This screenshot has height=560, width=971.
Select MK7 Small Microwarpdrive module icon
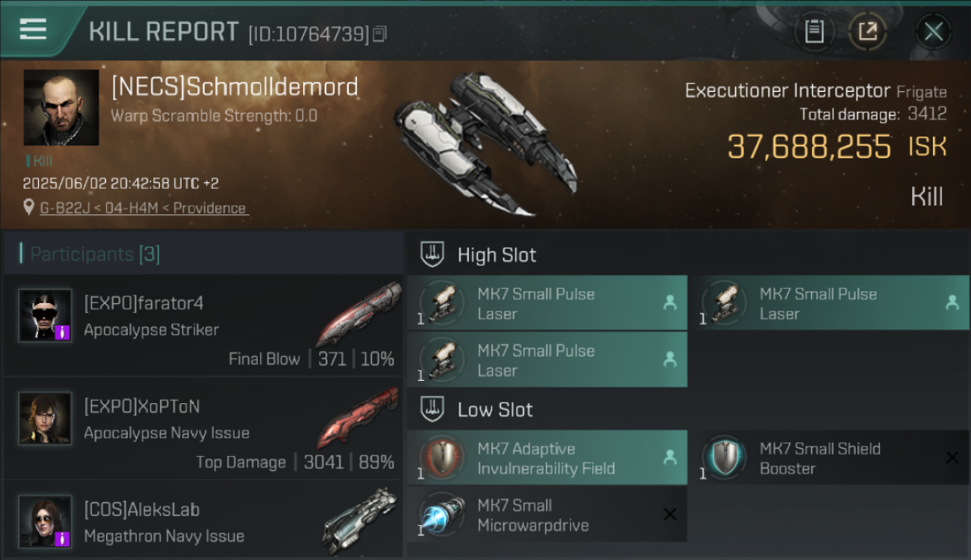[x=441, y=514]
